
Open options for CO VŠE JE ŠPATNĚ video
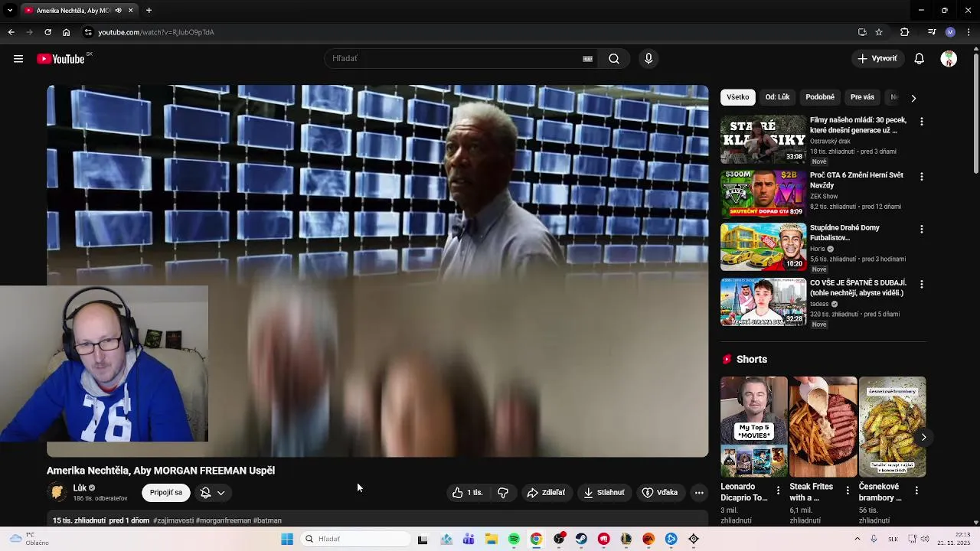point(921,284)
